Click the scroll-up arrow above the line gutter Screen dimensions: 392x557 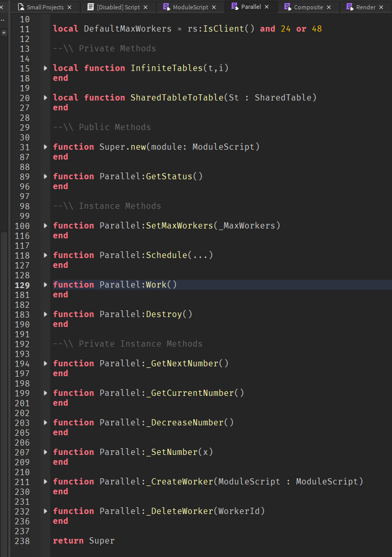click(4, 33)
